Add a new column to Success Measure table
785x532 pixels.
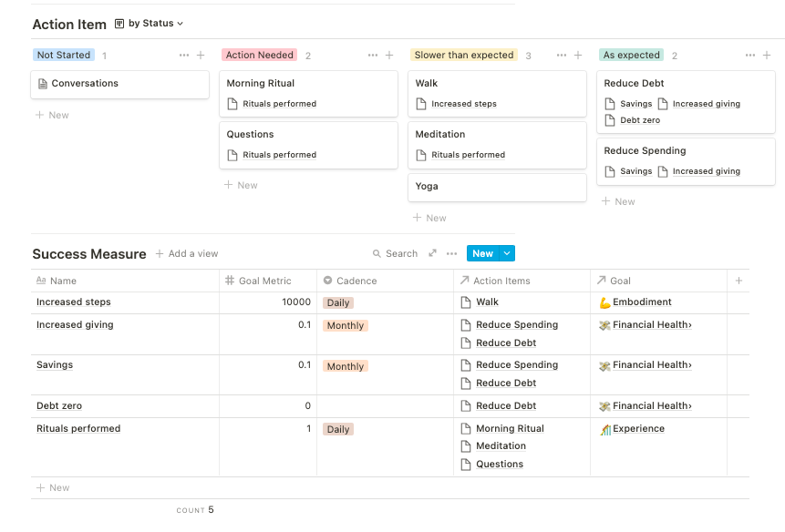tap(739, 281)
